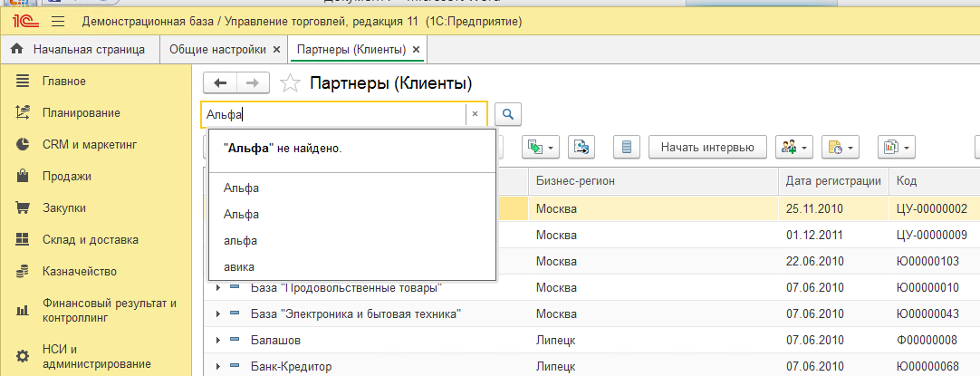Close the Партнеры (Клиенты) tab
This screenshot has height=376, width=980.
pos(417,50)
